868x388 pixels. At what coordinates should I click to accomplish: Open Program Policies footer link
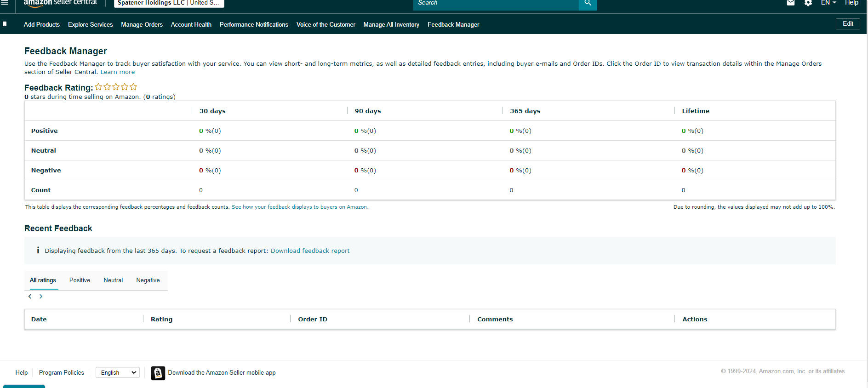[62, 372]
